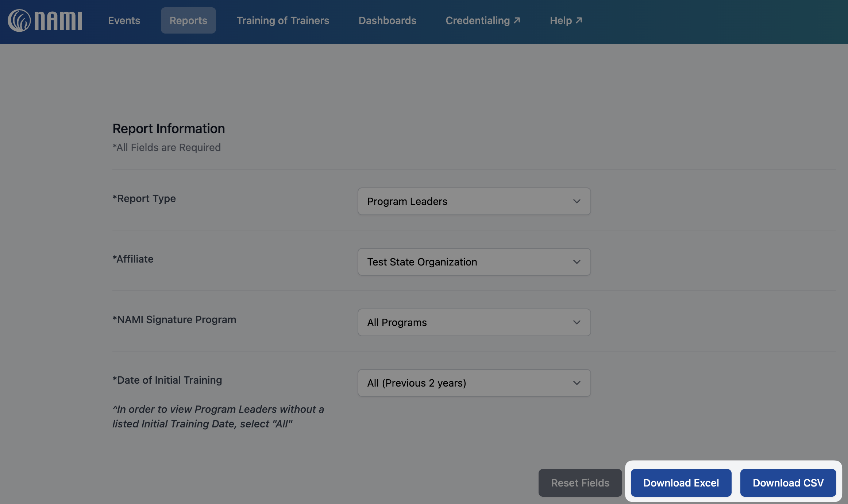Click the NAMI logo in header
The width and height of the screenshot is (848, 504).
pos(45,20)
